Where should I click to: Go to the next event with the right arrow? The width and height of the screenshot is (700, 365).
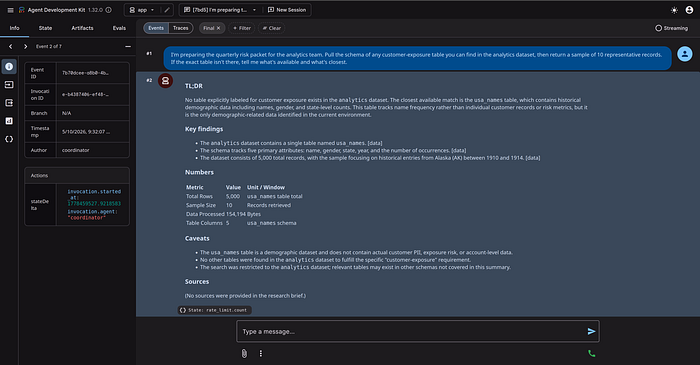pyautogui.click(x=25, y=46)
